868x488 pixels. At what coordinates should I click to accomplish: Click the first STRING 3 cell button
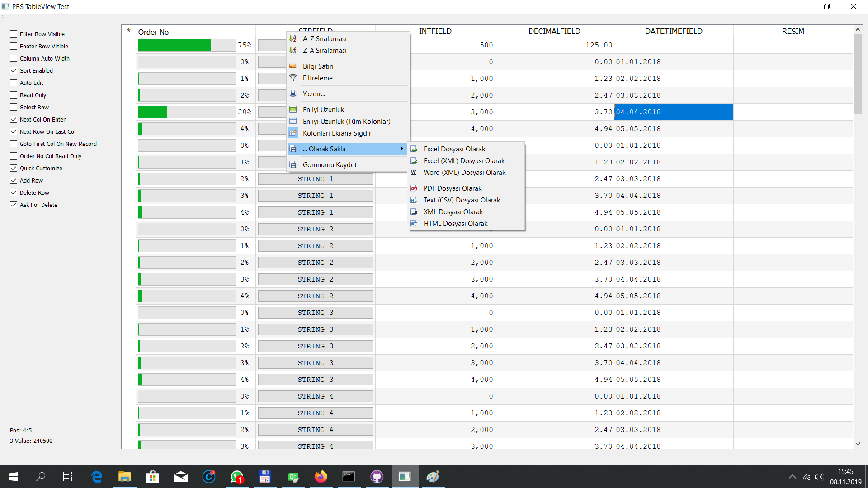(x=316, y=313)
